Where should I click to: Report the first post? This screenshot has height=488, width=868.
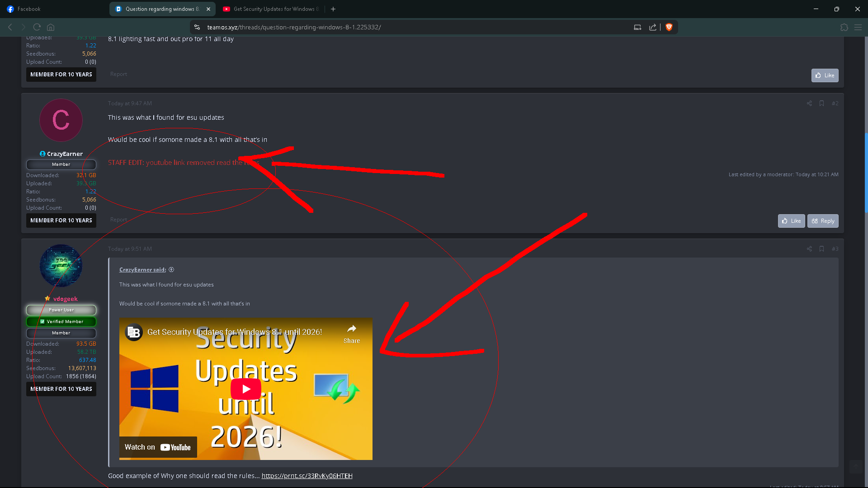pyautogui.click(x=118, y=74)
